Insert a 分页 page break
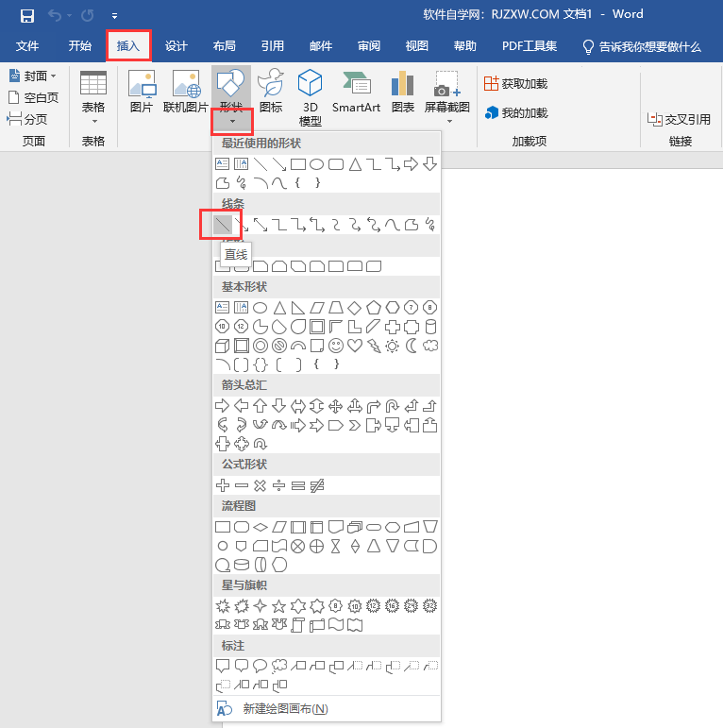Screen dimensions: 723x728 (x=27, y=119)
